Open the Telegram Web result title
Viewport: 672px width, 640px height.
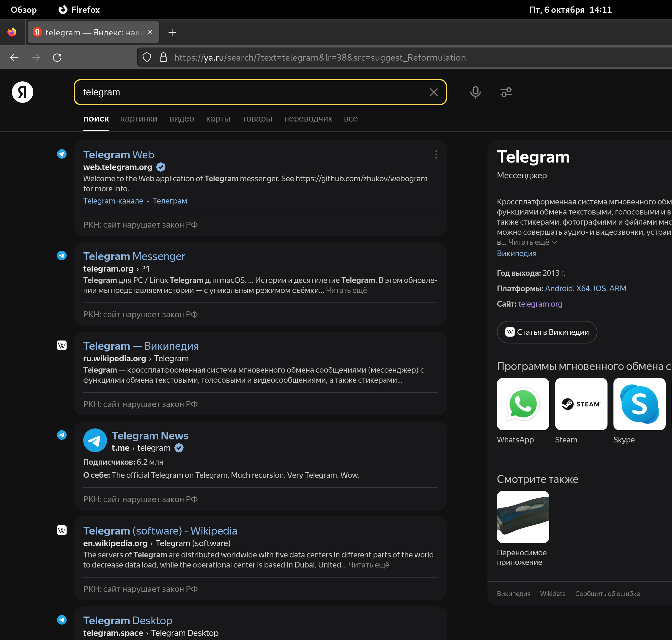tap(118, 155)
